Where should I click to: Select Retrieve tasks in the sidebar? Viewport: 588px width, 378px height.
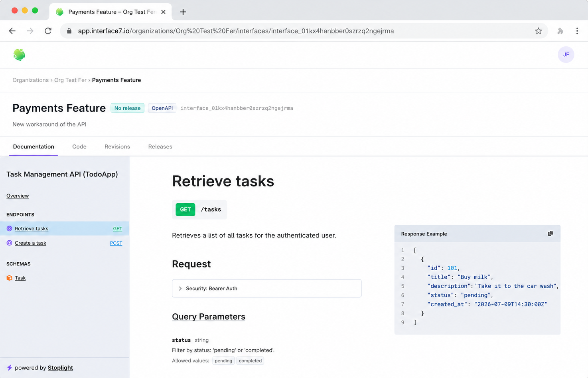pyautogui.click(x=32, y=229)
